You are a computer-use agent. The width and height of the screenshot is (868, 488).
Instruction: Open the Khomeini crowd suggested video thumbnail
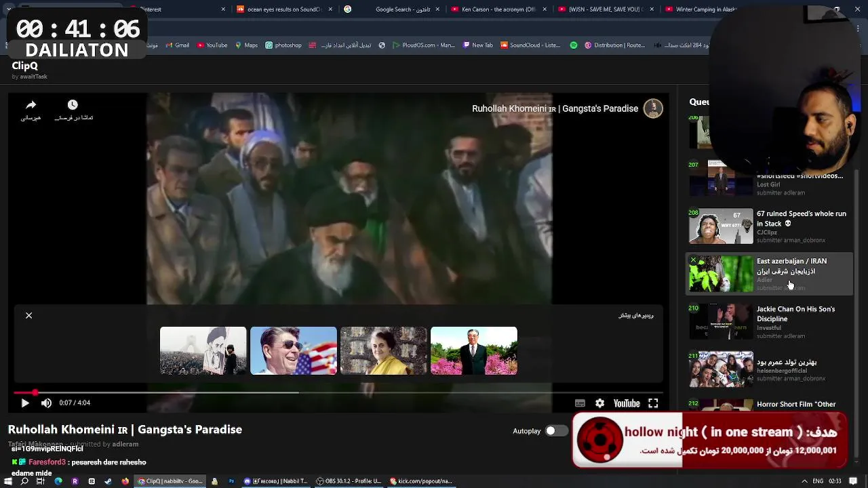(203, 351)
